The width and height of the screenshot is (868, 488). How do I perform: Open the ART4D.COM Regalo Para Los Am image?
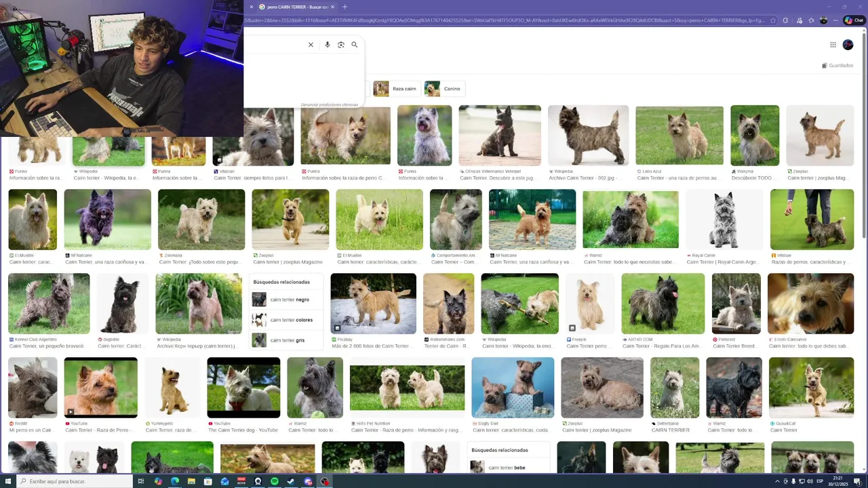pyautogui.click(x=663, y=304)
